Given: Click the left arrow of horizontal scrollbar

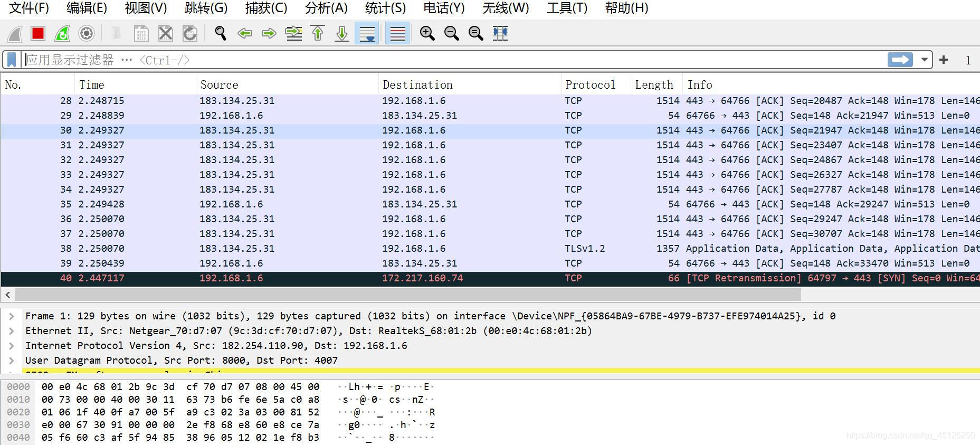Looking at the screenshot, I should click(x=7, y=295).
